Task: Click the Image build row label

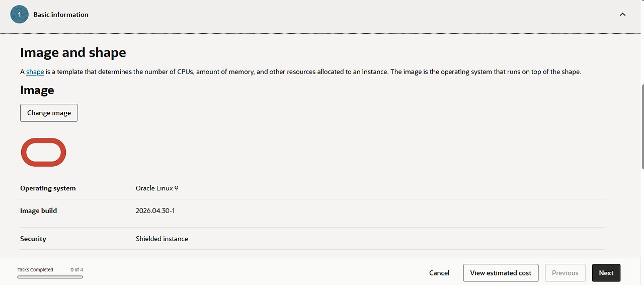Action: [39, 210]
